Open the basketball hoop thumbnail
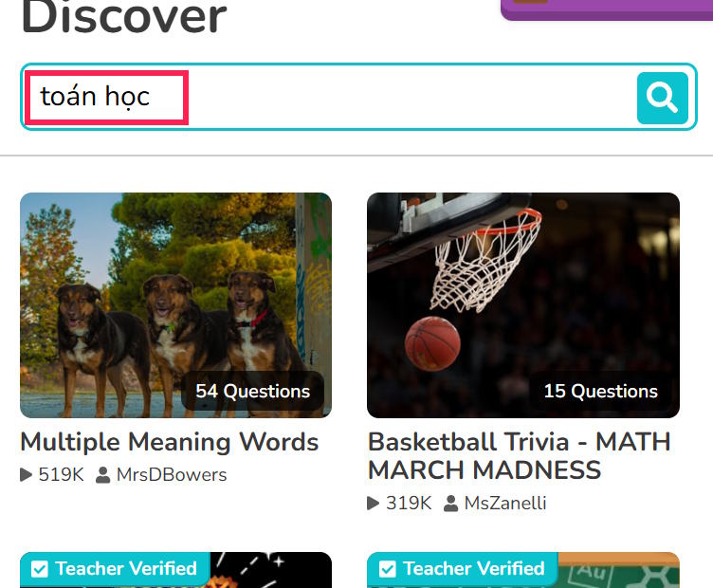713x588 pixels. (523, 305)
